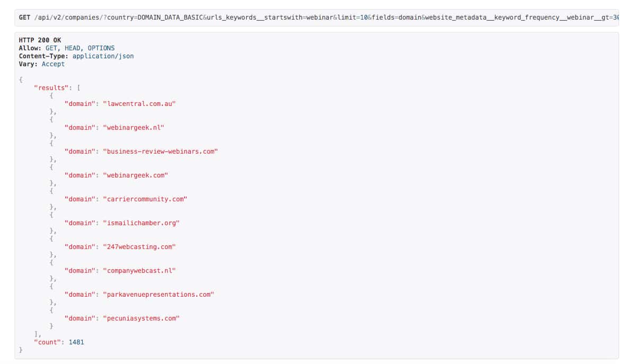Click the count value 1481

click(x=76, y=342)
